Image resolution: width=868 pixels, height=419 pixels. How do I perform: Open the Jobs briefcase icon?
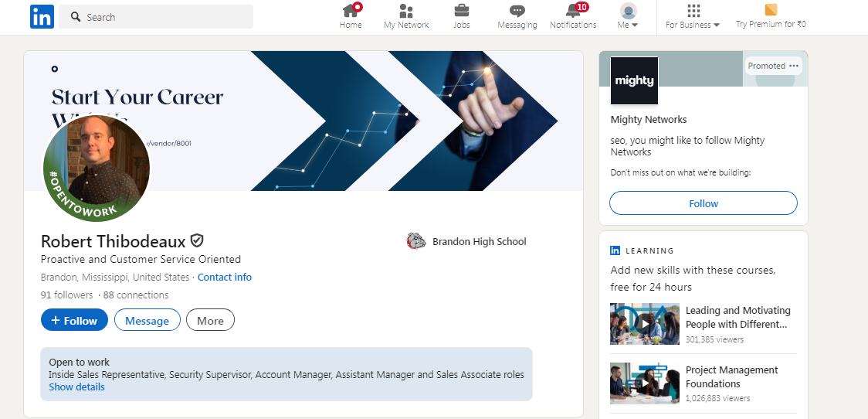click(x=462, y=11)
